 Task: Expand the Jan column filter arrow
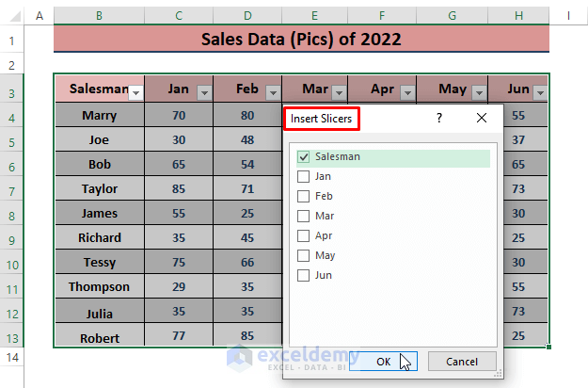point(204,92)
